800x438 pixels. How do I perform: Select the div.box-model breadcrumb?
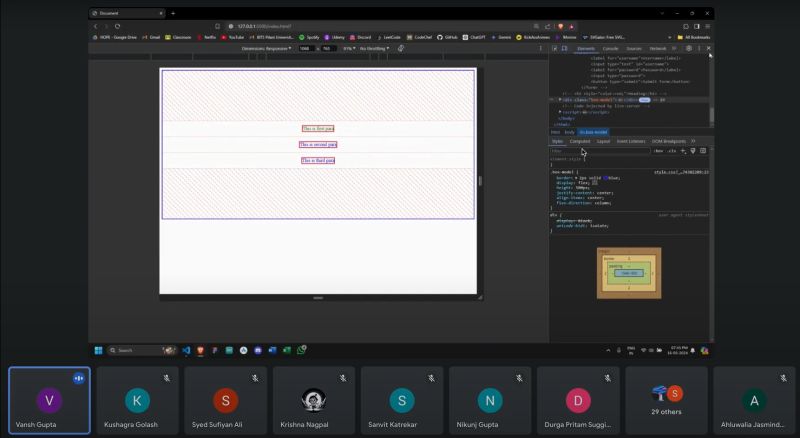pos(593,132)
